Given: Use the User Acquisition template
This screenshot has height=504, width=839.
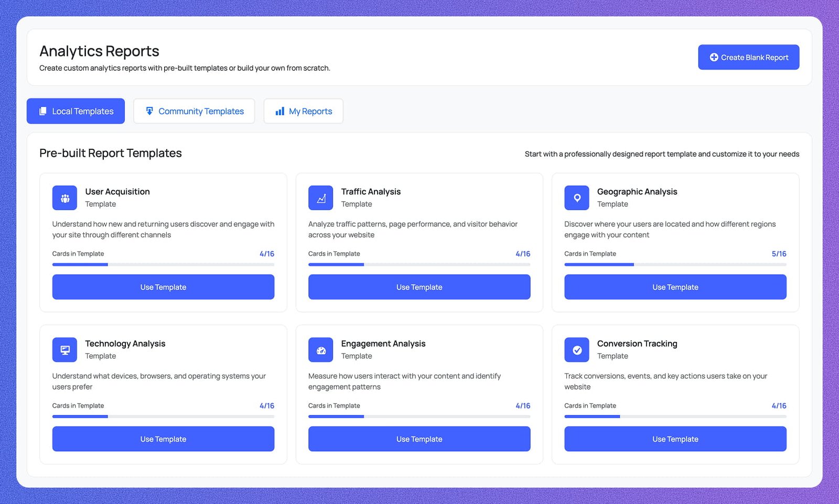Looking at the screenshot, I should (163, 287).
